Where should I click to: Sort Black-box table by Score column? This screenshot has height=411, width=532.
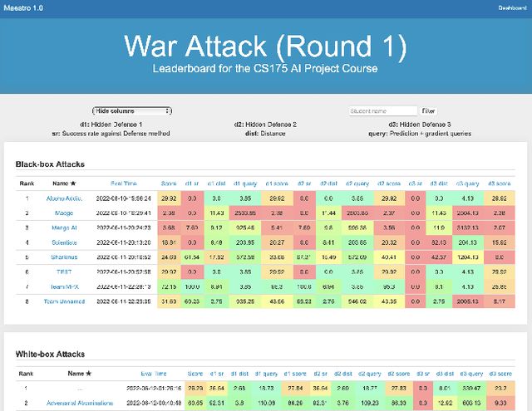pyautogui.click(x=169, y=183)
